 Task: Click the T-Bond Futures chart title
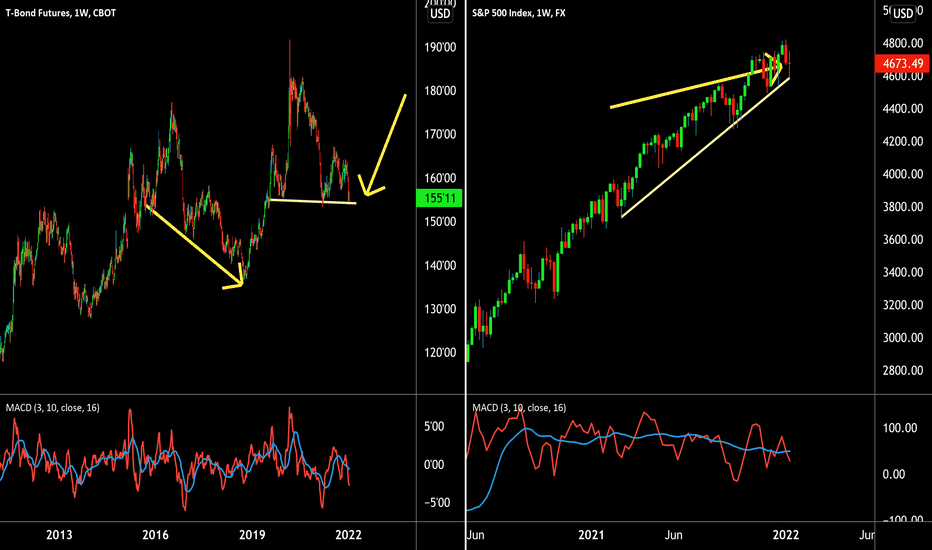coord(61,13)
